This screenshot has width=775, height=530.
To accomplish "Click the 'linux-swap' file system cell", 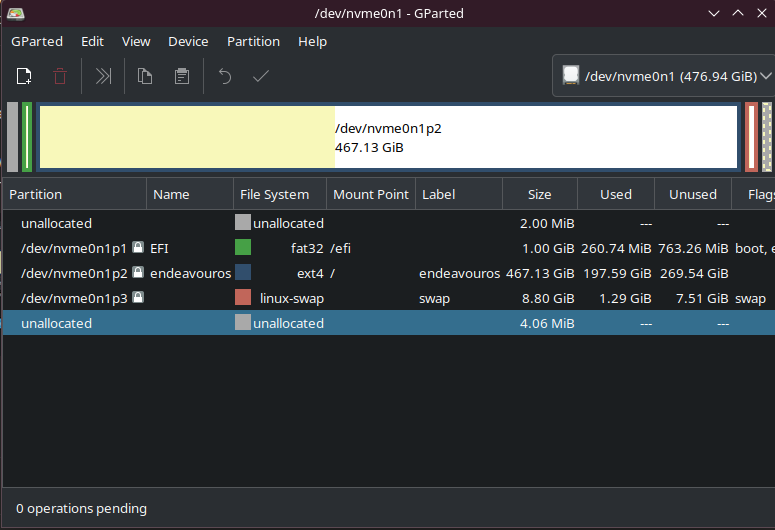I will pyautogui.click(x=292, y=299).
